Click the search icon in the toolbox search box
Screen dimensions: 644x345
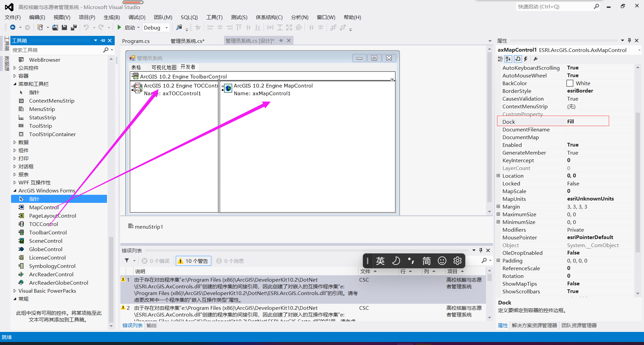(x=106, y=50)
